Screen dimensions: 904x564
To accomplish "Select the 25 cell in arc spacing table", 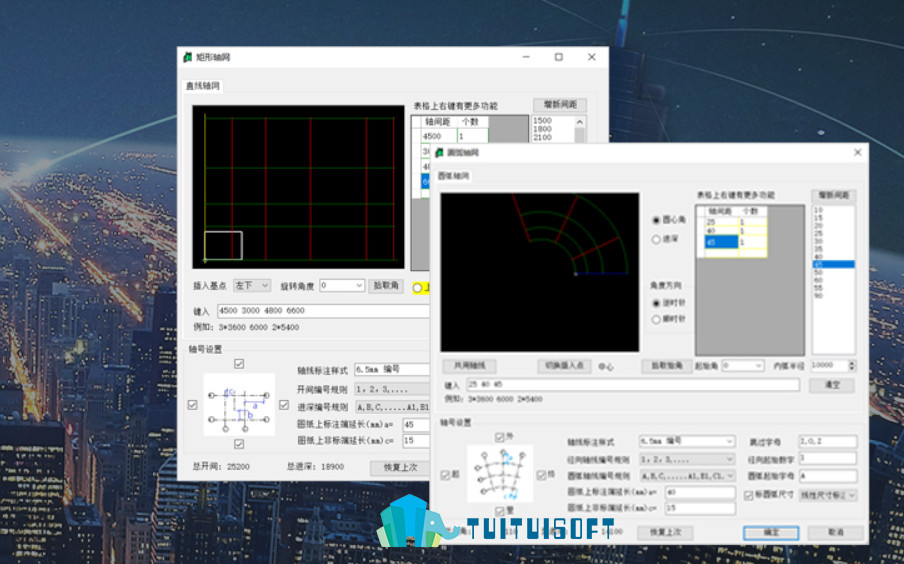I will pos(722,222).
